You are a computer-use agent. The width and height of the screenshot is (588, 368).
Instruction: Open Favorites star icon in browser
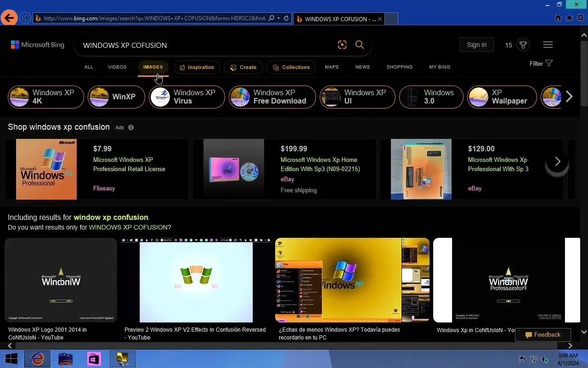570,18
